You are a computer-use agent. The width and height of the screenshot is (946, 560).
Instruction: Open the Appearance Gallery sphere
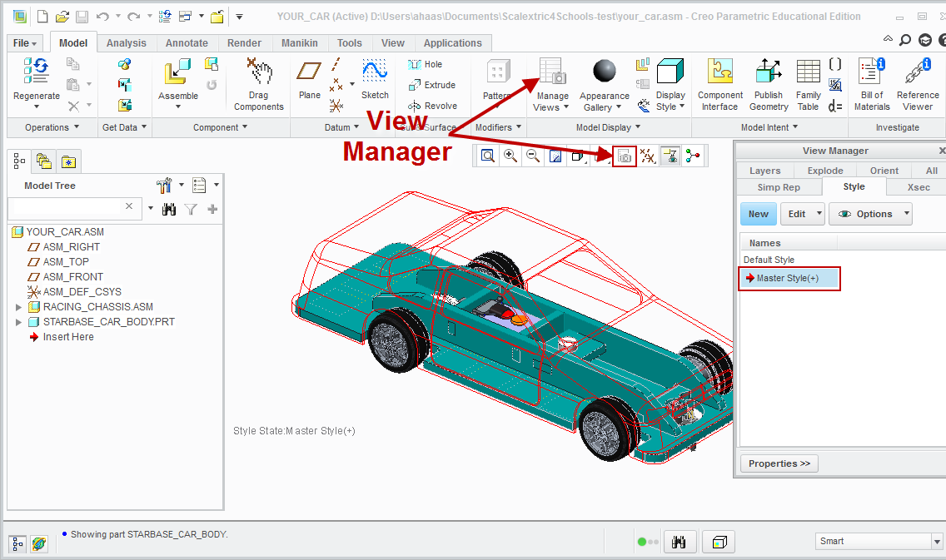click(604, 71)
